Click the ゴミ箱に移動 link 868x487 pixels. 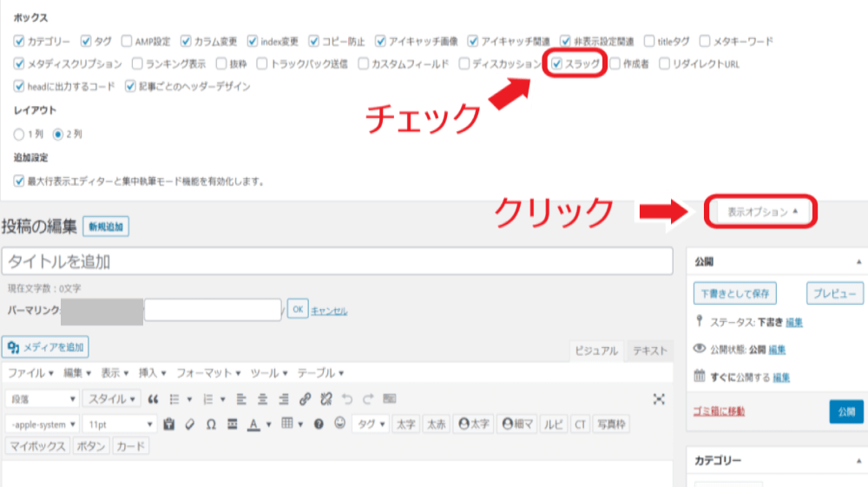719,411
